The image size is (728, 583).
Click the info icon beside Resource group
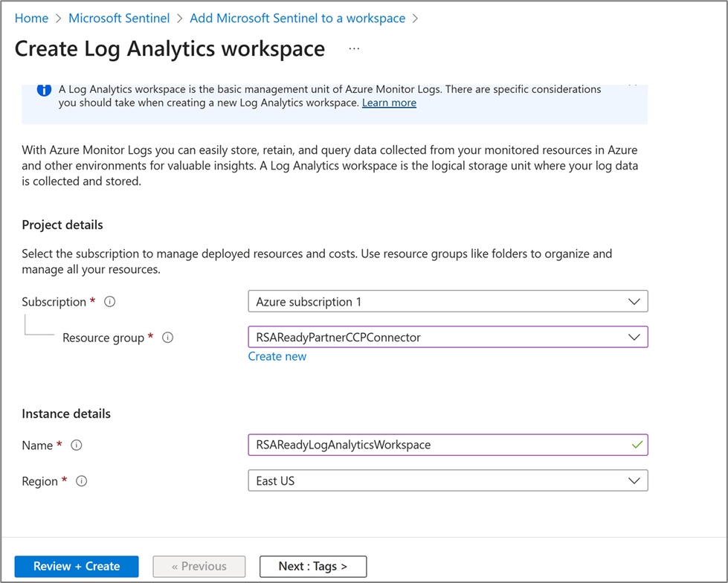point(168,338)
